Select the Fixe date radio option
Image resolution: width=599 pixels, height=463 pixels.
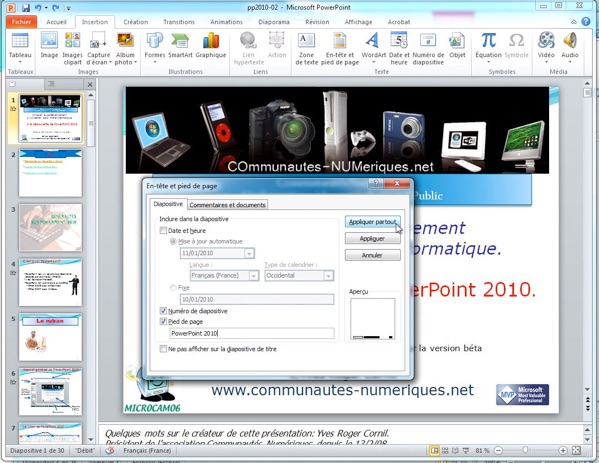tap(173, 287)
